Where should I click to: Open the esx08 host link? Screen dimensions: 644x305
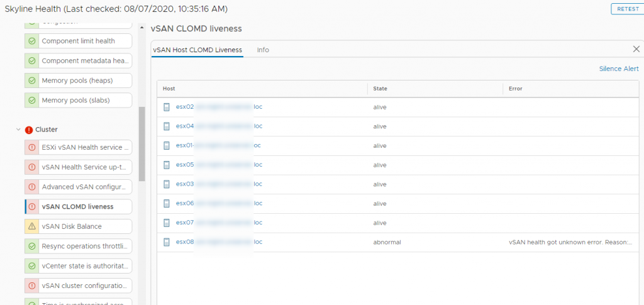pyautogui.click(x=219, y=242)
